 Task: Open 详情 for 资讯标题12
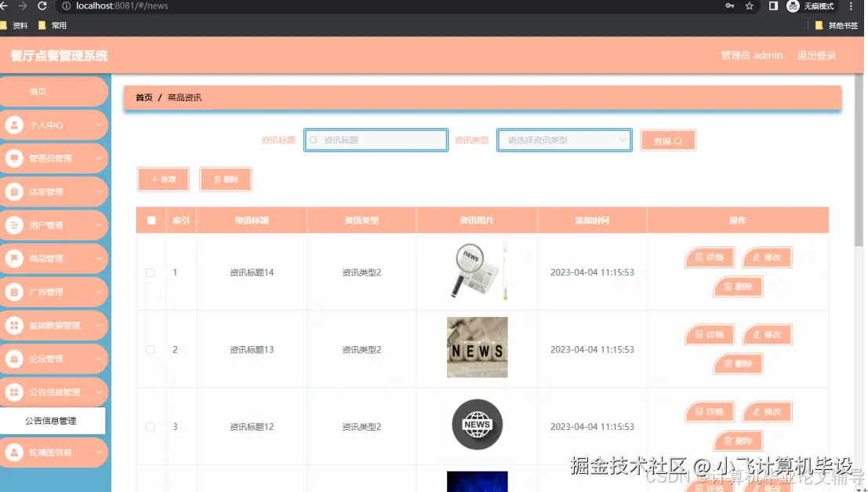(x=710, y=412)
